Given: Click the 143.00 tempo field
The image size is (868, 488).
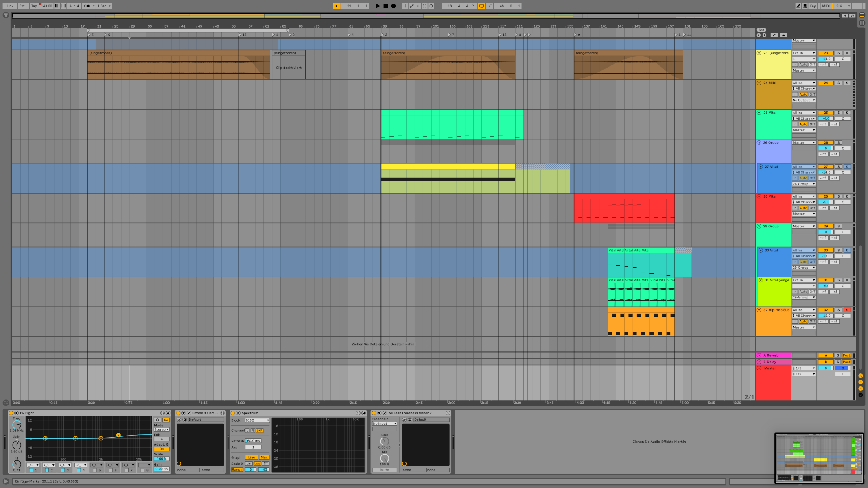Looking at the screenshot, I should [x=46, y=6].
